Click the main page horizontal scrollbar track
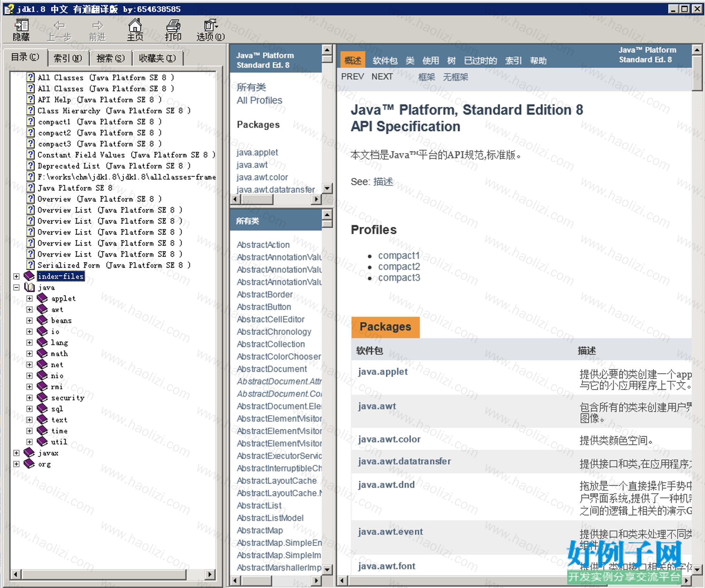Screen dimensions: 705x588 (x=514, y=580)
